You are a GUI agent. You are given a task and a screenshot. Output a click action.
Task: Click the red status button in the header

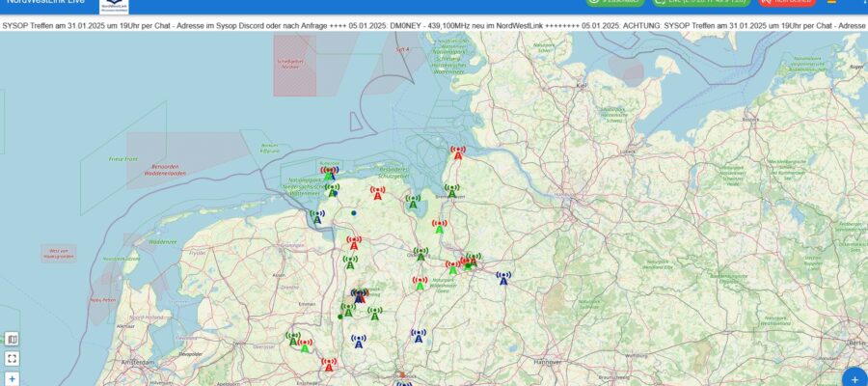pyautogui.click(x=786, y=3)
